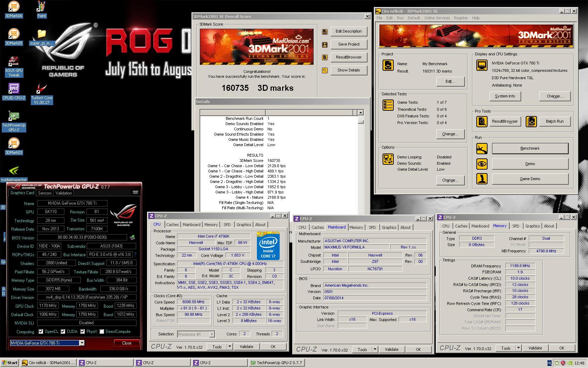Select the super_pi_m folder on the desktop
This screenshot has width=588, height=368.
point(42,37)
